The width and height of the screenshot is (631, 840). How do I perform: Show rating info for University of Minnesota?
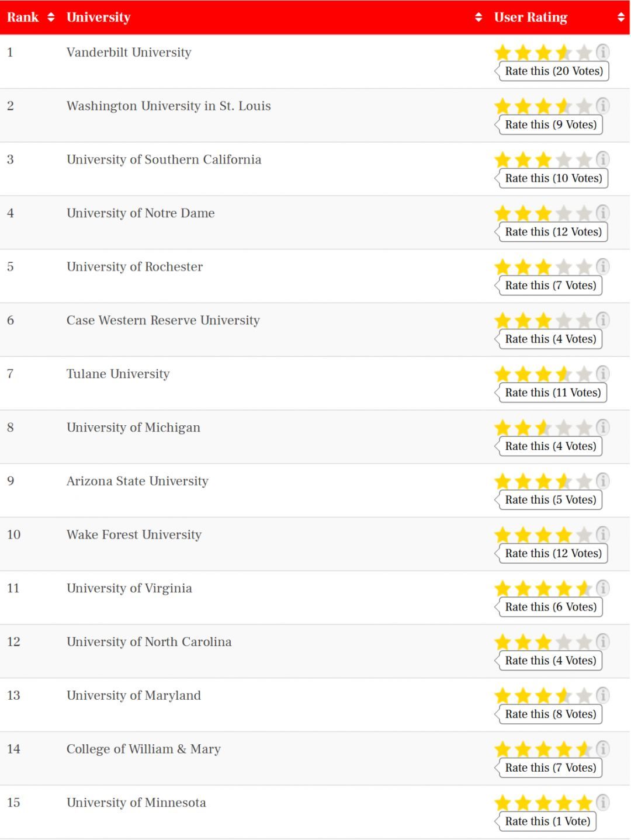pyautogui.click(x=602, y=802)
